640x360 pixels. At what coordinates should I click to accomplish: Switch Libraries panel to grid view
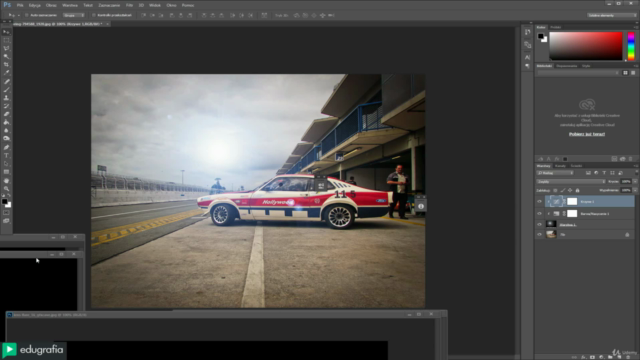pyautogui.click(x=625, y=73)
